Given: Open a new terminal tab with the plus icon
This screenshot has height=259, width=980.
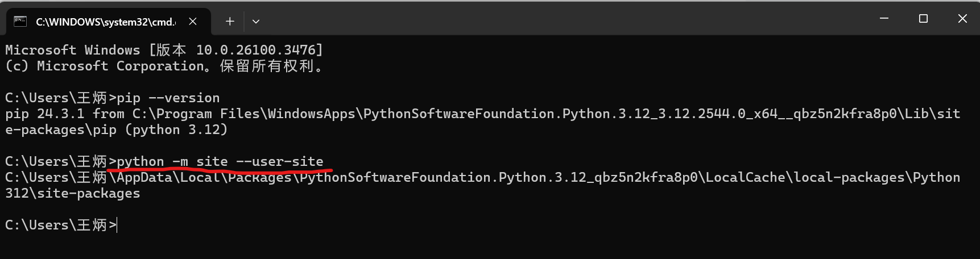Looking at the screenshot, I should 230,22.
